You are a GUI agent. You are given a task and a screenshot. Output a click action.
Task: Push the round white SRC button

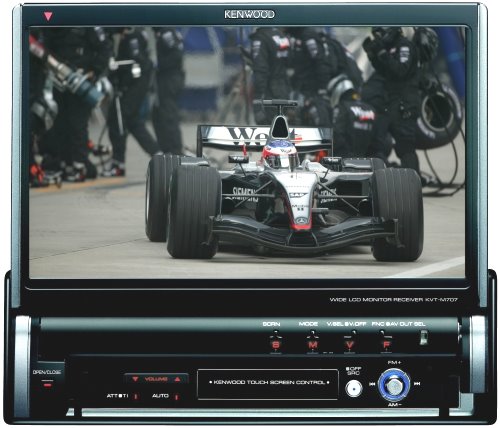354,389
